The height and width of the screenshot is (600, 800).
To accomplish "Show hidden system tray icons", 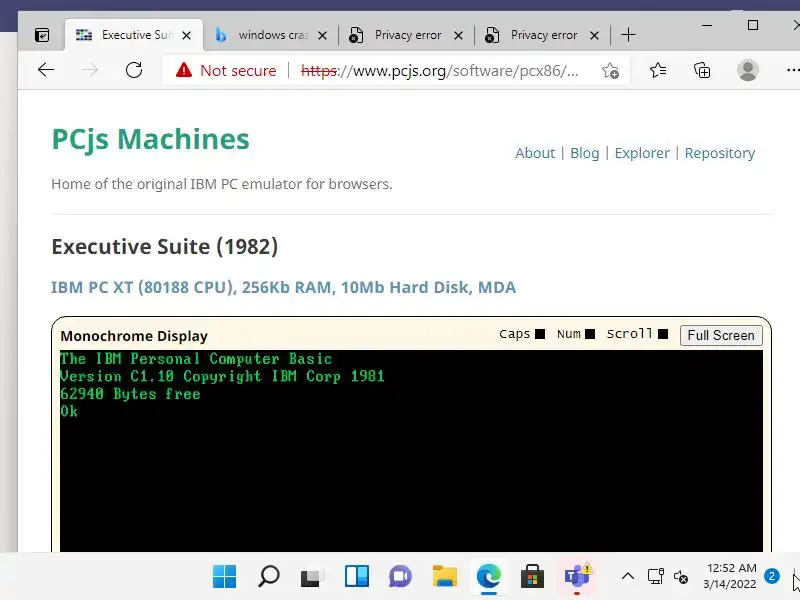I will click(x=628, y=577).
